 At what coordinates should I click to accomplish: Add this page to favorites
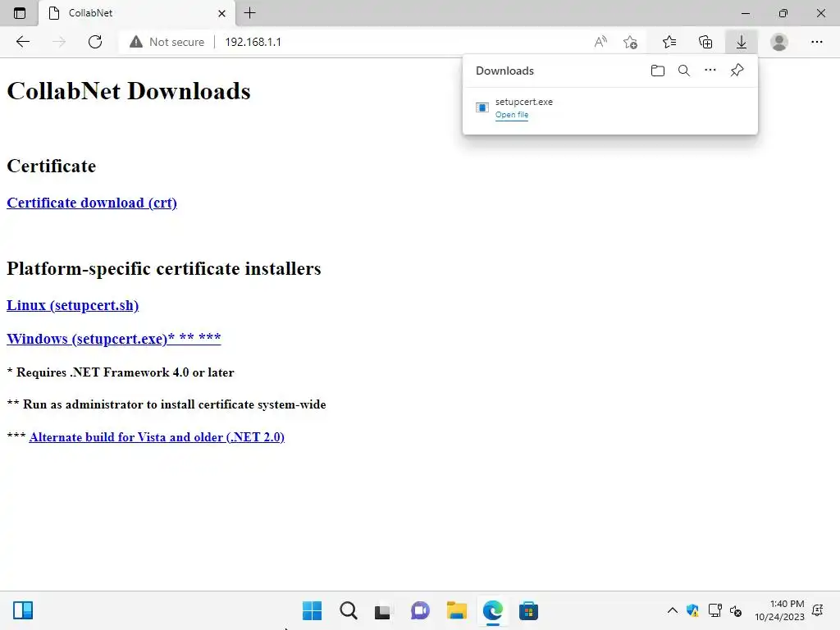(x=631, y=42)
